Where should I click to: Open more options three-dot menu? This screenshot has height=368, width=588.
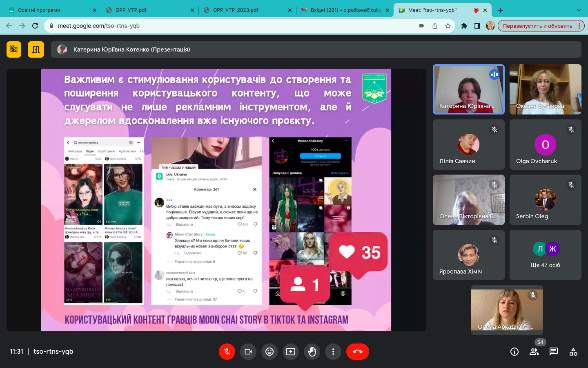[x=333, y=352]
